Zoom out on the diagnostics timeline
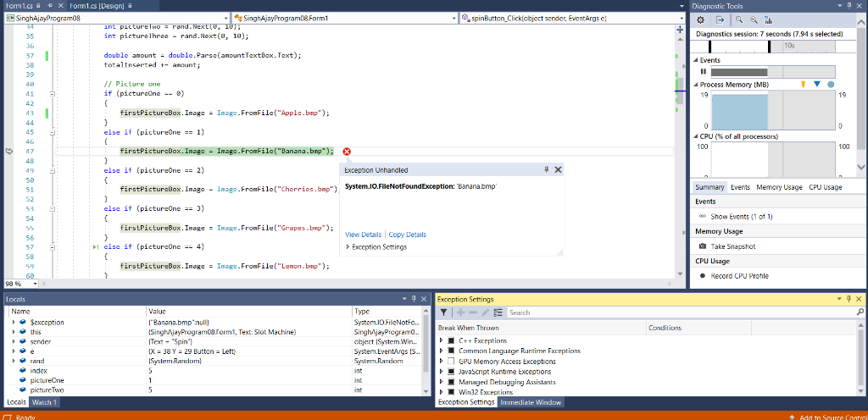Viewport: 868px width, 420px height. [x=754, y=19]
